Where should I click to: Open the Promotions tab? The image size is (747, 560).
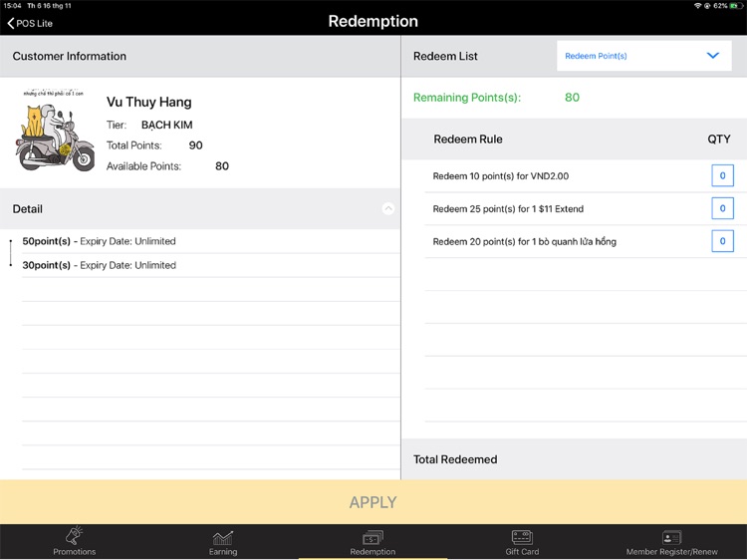[75, 542]
